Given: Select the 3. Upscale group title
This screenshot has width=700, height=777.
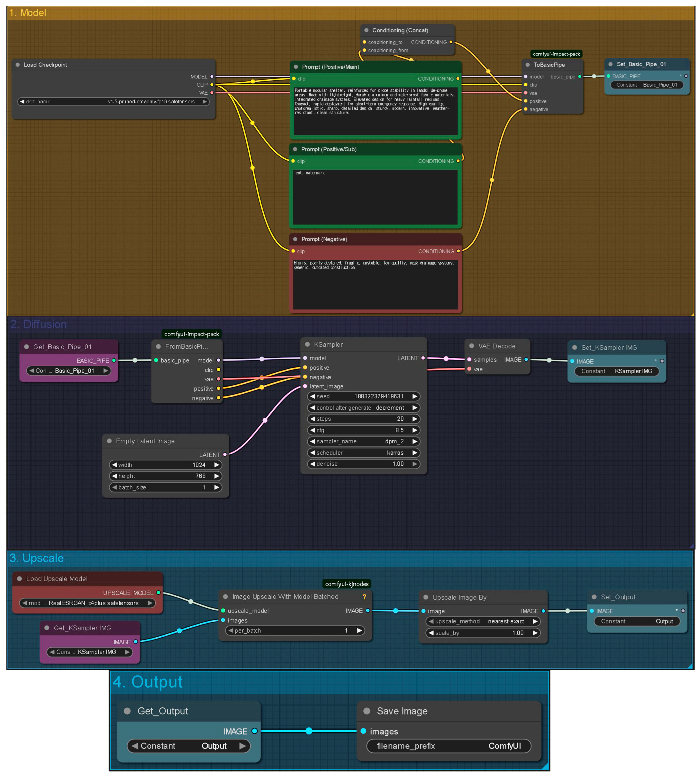Looking at the screenshot, I should point(36,558).
